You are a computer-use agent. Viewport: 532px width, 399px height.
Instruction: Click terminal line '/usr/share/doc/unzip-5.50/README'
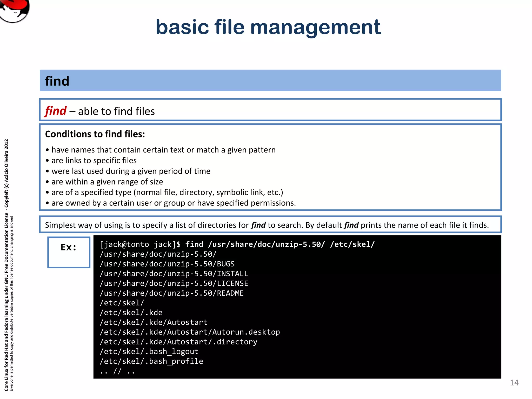point(171,293)
